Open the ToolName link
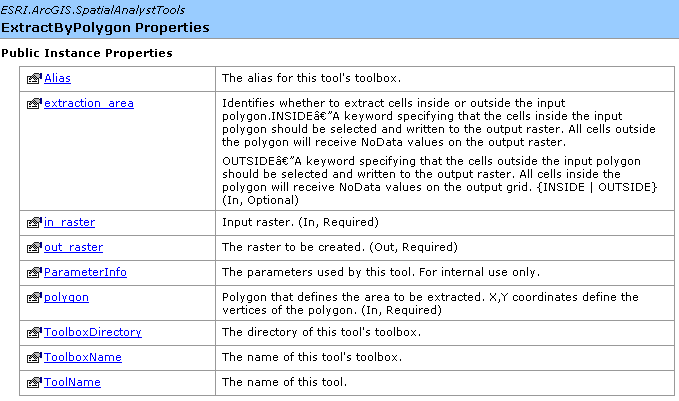This screenshot has height=401, width=679. click(x=72, y=382)
